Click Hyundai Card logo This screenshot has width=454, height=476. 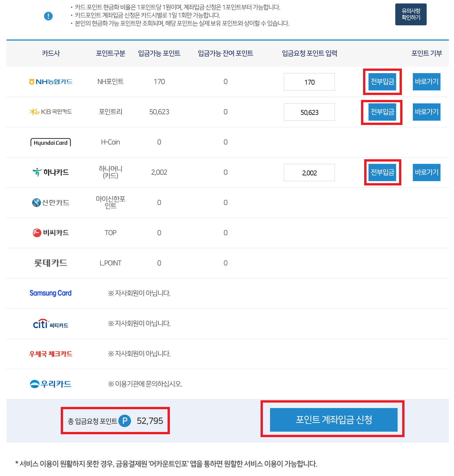[51, 142]
